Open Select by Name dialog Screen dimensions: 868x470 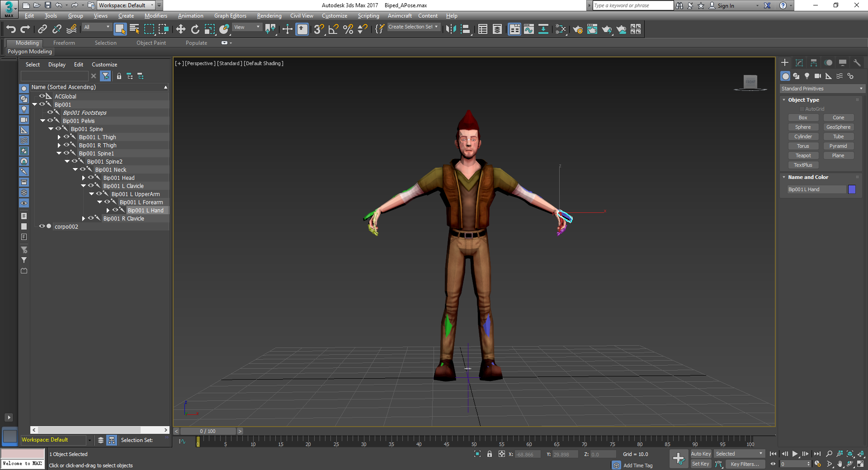tap(134, 29)
